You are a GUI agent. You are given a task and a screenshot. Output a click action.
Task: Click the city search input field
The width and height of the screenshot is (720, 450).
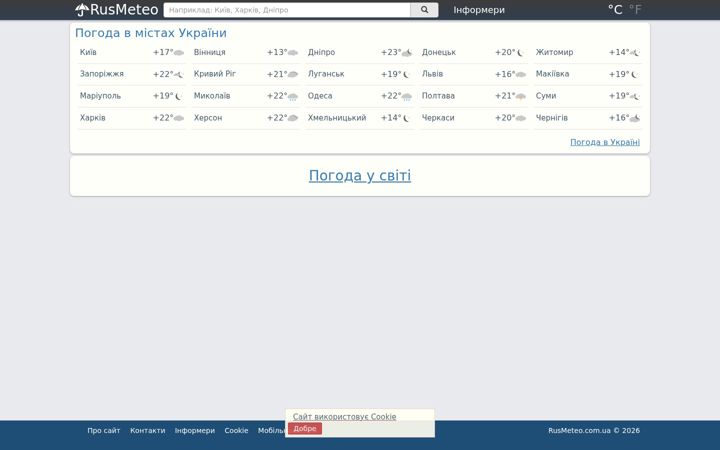[287, 10]
